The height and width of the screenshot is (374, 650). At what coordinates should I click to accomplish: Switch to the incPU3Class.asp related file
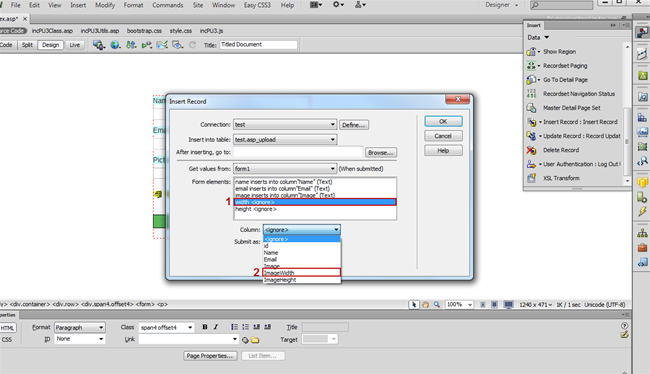tap(52, 31)
